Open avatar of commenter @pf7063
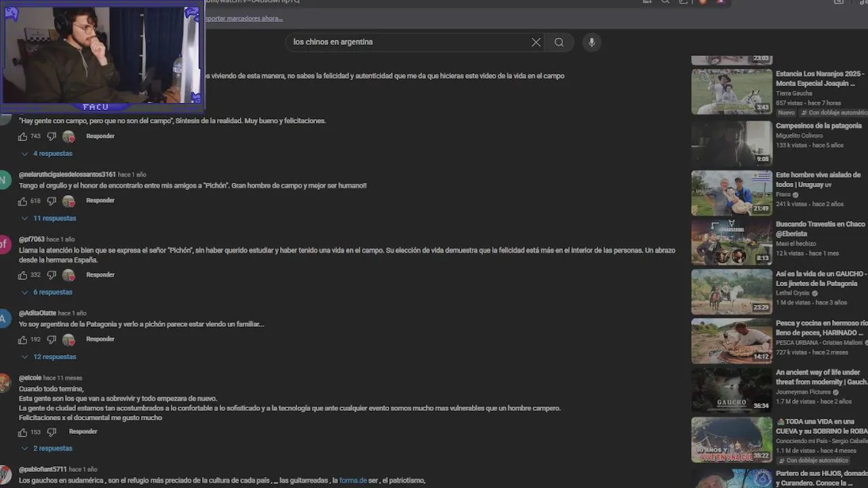This screenshot has width=868, height=488. point(5,244)
